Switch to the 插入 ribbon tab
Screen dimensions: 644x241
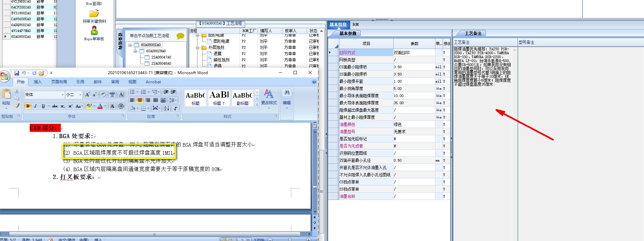tap(38, 82)
